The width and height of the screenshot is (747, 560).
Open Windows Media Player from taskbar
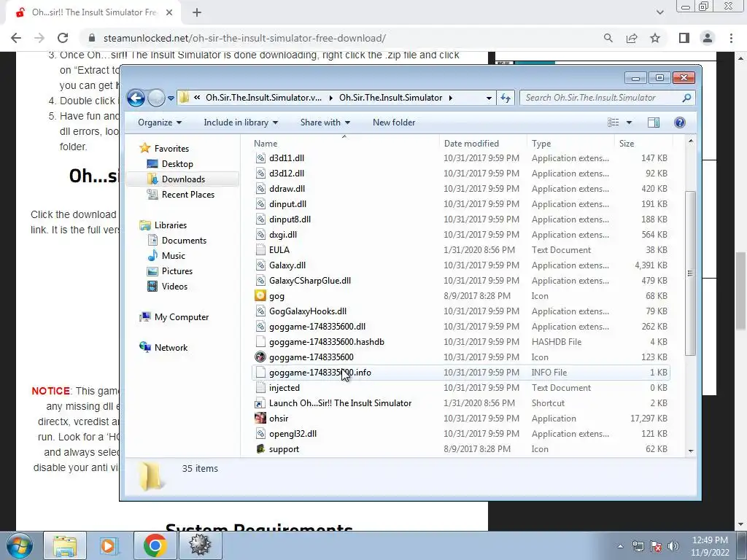pos(108,545)
